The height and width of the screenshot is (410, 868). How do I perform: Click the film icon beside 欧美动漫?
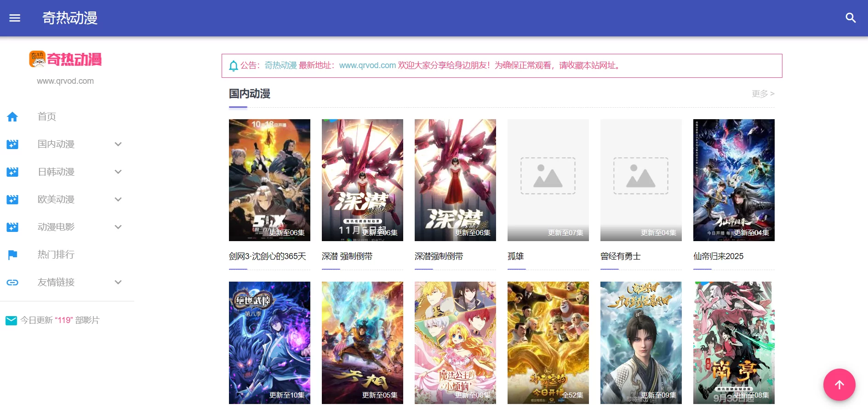click(12, 199)
